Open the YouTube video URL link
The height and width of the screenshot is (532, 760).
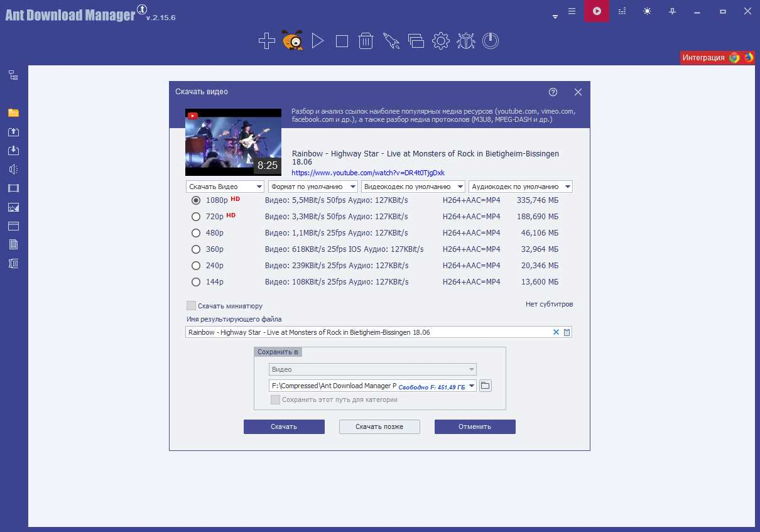pos(368,173)
